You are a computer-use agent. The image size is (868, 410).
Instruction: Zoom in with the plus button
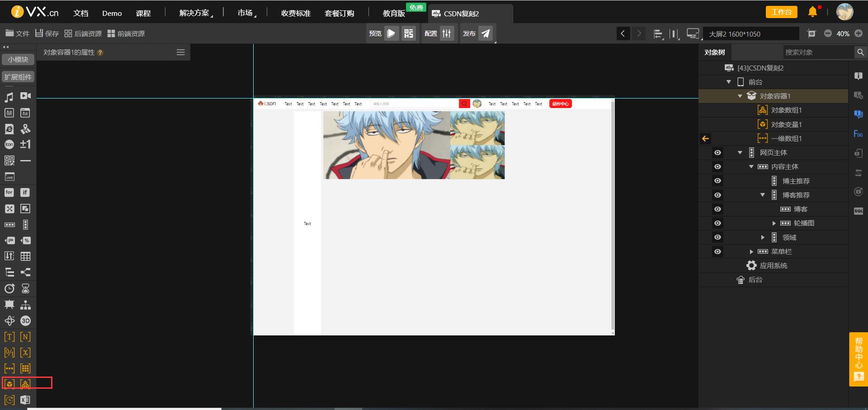pos(859,33)
